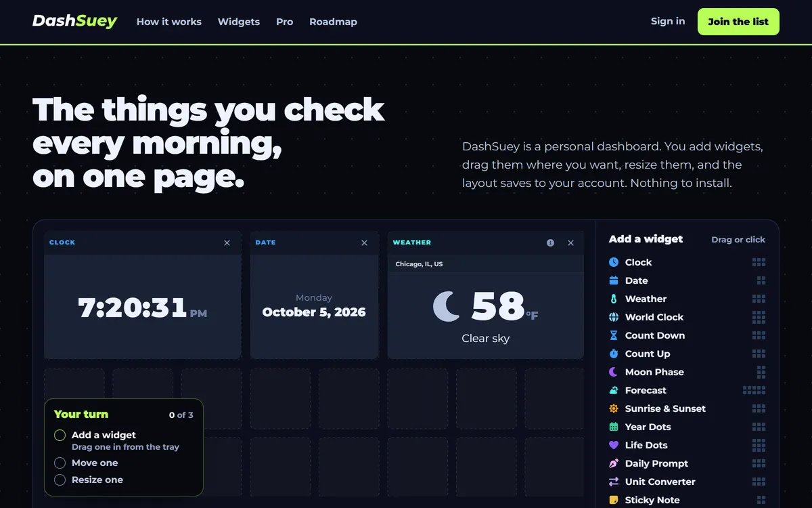Click the 58°F temperature reading

[x=505, y=306]
